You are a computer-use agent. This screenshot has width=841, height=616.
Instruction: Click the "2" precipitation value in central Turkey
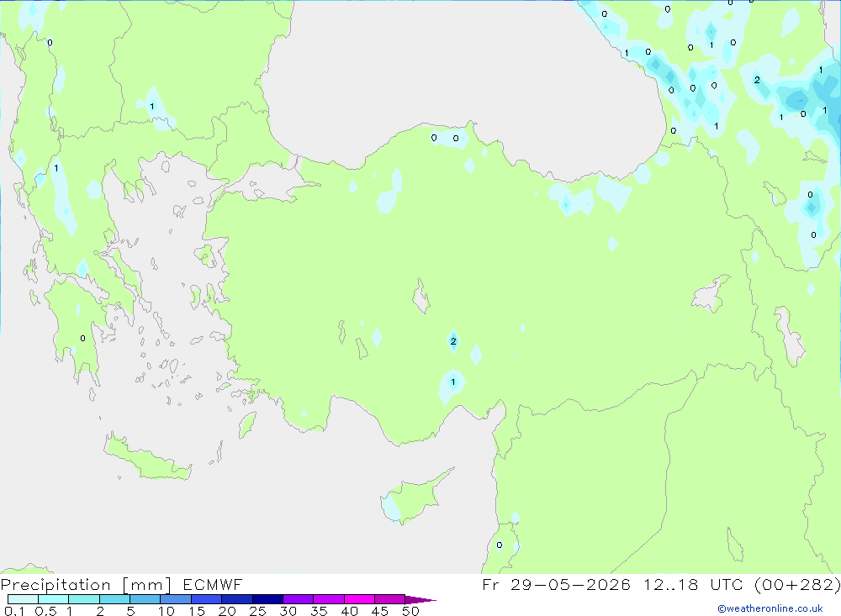pos(454,341)
